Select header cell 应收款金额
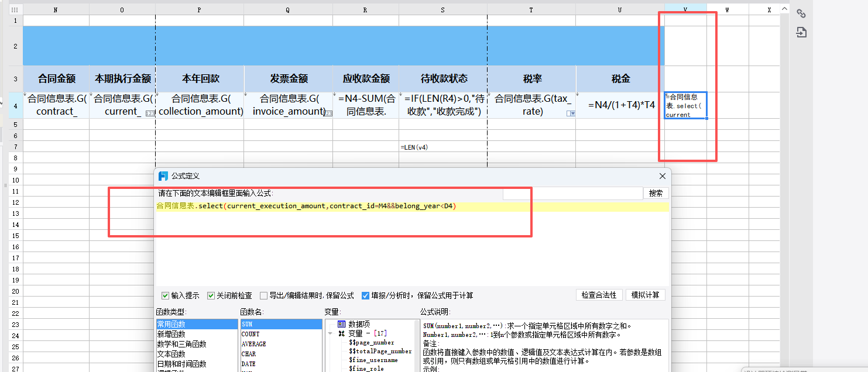 (x=366, y=79)
